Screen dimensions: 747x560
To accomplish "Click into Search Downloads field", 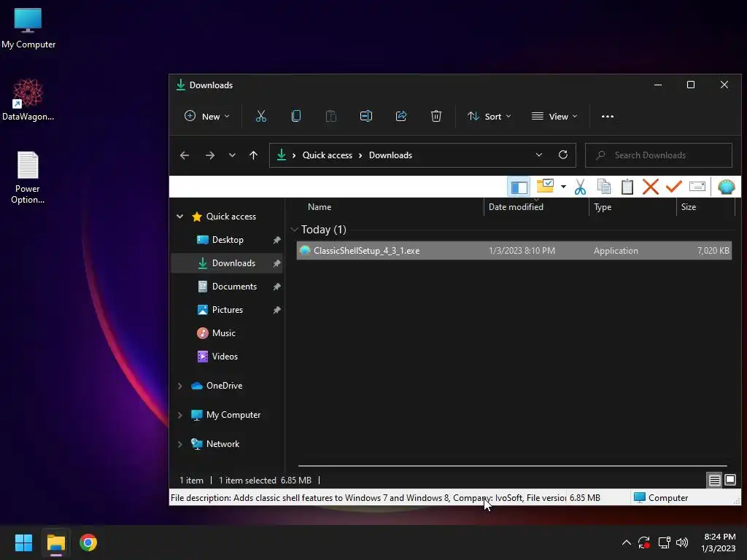I will (x=659, y=155).
